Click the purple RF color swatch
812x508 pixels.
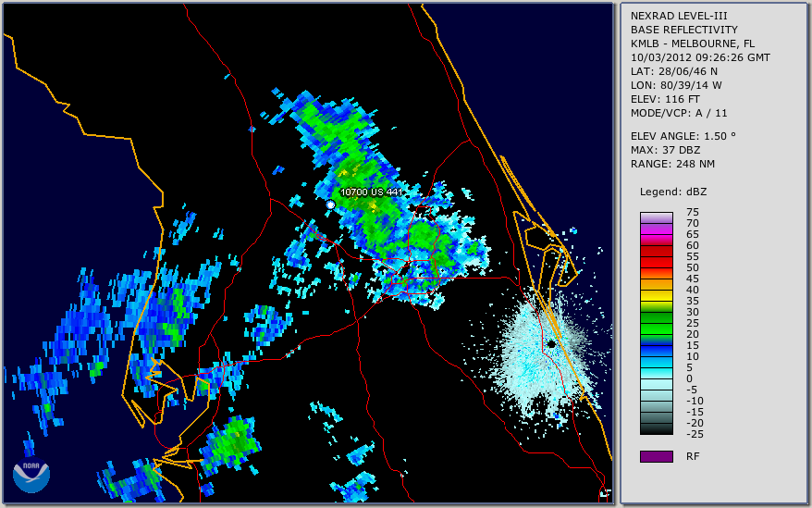[x=657, y=456]
